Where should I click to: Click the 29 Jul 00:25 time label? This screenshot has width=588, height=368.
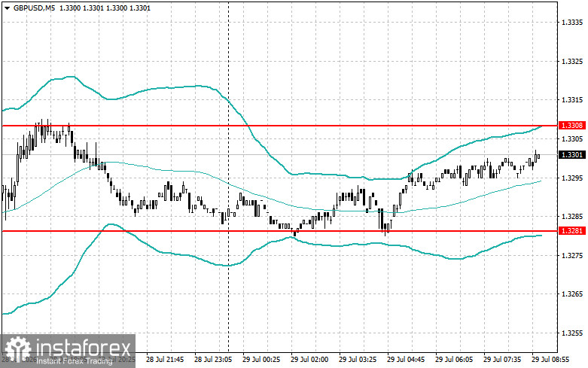click(261, 360)
